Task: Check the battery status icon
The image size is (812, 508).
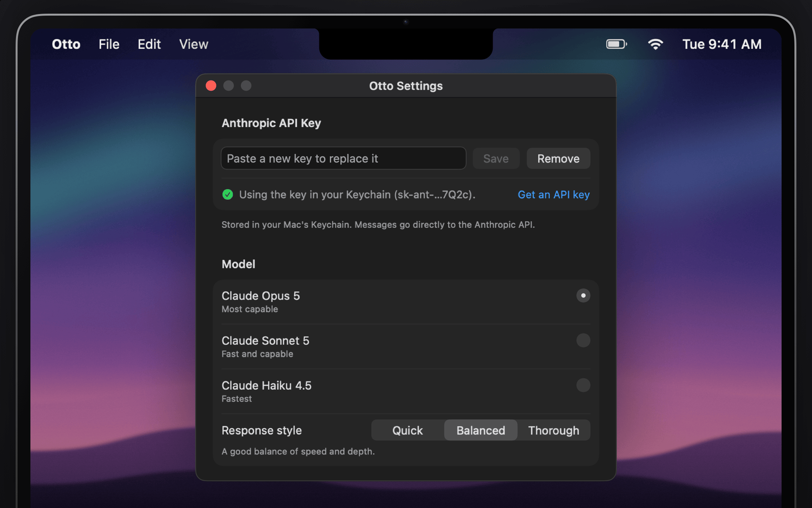Action: click(616, 44)
